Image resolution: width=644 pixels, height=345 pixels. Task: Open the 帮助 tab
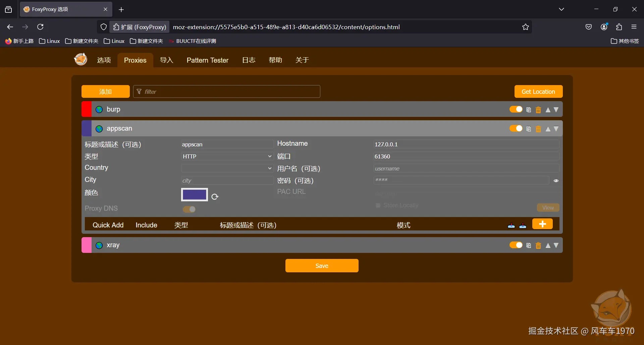coord(275,60)
